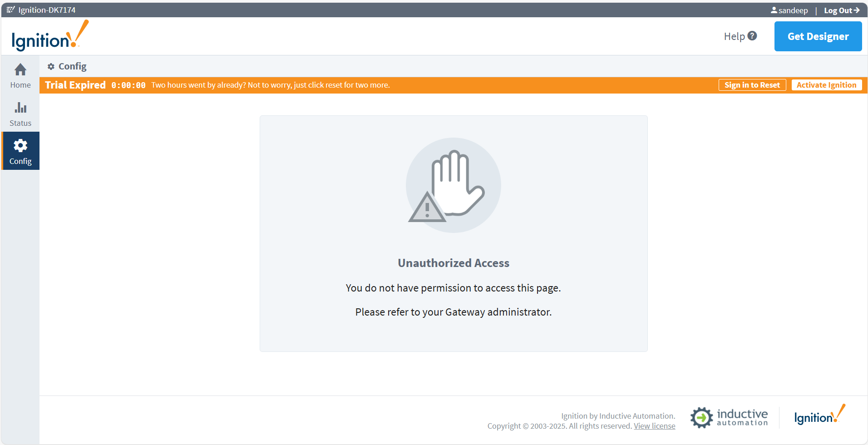
Task: Click the Config breadcrumb label
Action: [73, 66]
